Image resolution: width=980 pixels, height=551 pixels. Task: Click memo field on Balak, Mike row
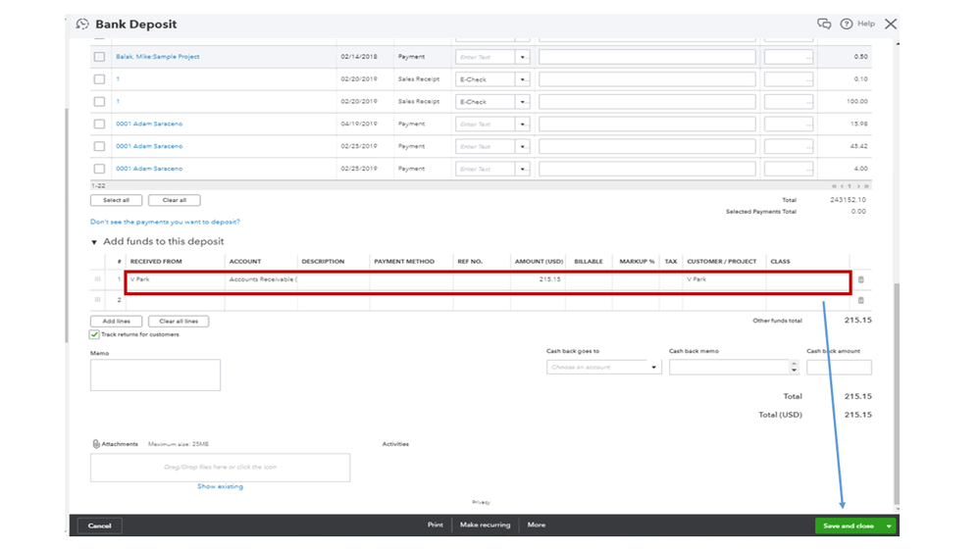(x=646, y=57)
